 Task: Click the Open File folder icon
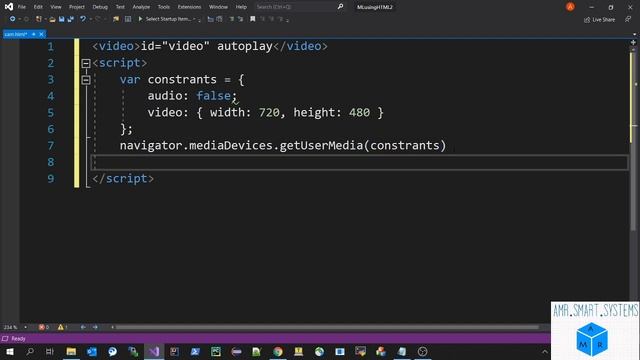pos(52,19)
